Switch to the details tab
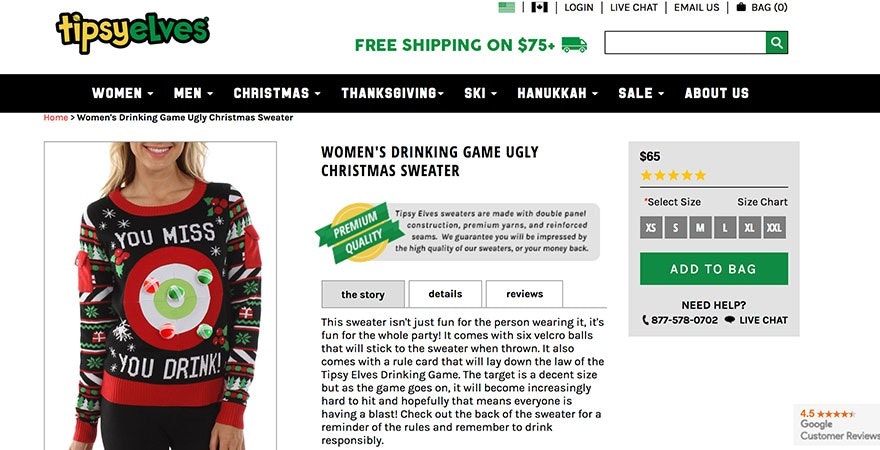 pos(445,294)
